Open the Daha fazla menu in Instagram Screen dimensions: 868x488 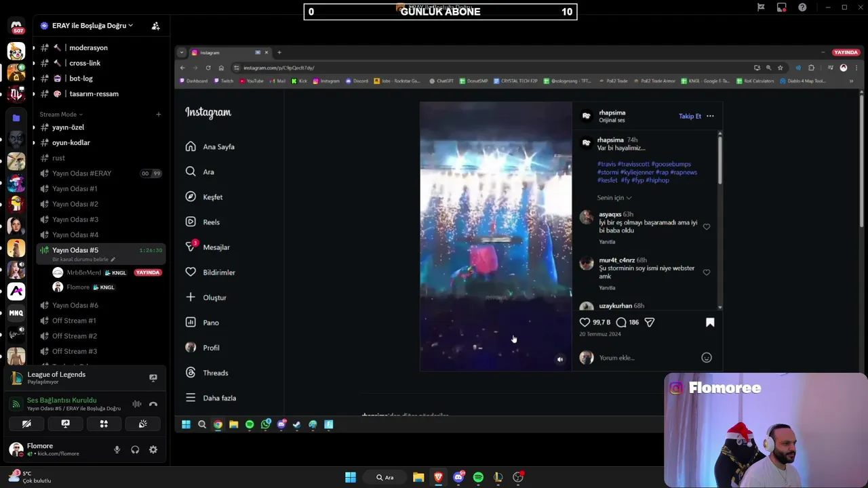pyautogui.click(x=210, y=398)
